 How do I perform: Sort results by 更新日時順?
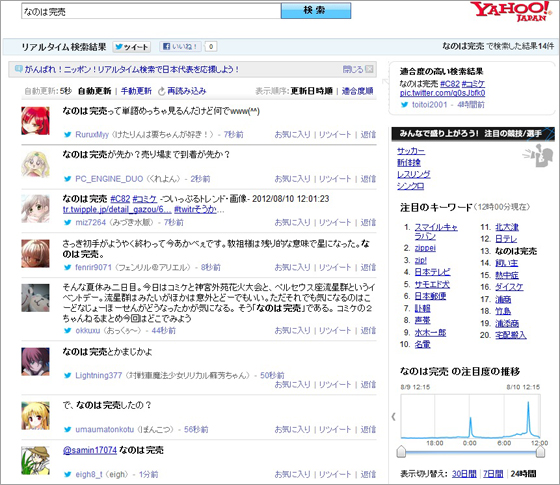pyautogui.click(x=311, y=91)
